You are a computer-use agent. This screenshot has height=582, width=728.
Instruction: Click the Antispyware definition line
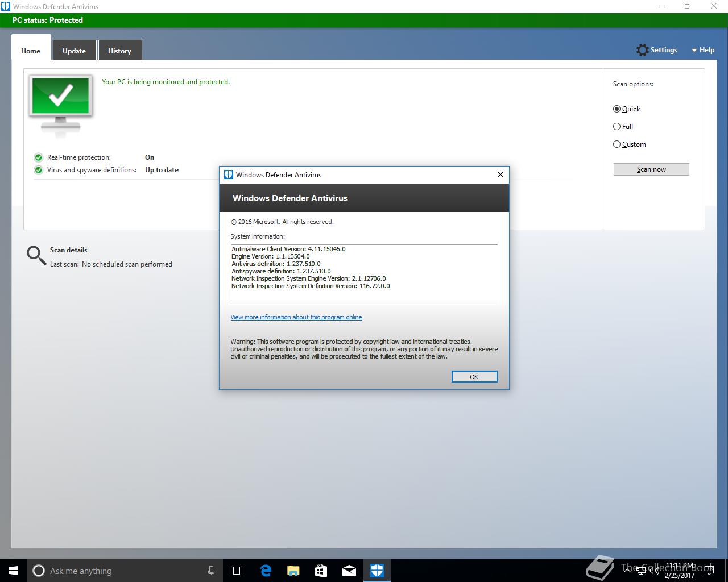tap(281, 271)
